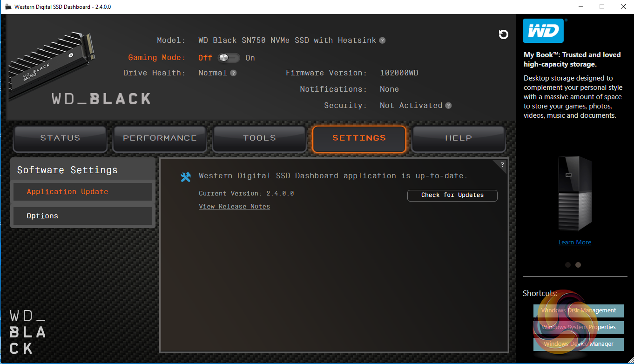Open the Windows System Properties shortcut
Screen dimensions: 634x364
pyautogui.click(x=579, y=327)
